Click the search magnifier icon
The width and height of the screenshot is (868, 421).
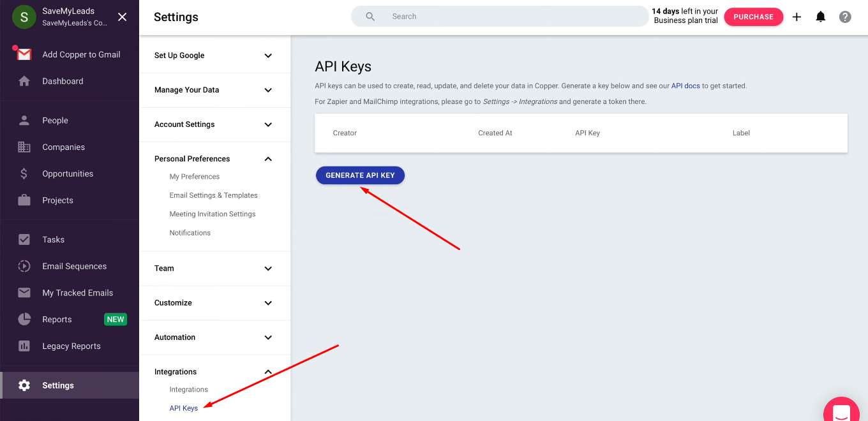point(370,17)
